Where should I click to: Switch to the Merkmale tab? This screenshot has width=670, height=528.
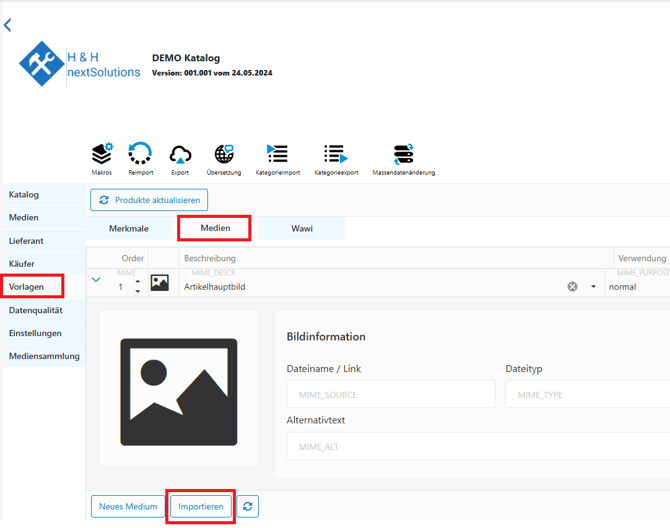coord(129,229)
